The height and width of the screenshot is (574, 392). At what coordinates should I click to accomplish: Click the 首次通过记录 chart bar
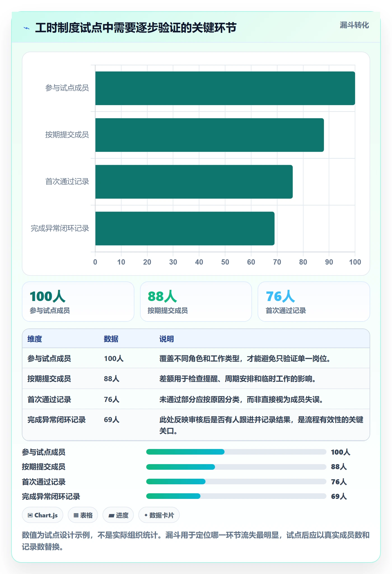[x=194, y=182]
